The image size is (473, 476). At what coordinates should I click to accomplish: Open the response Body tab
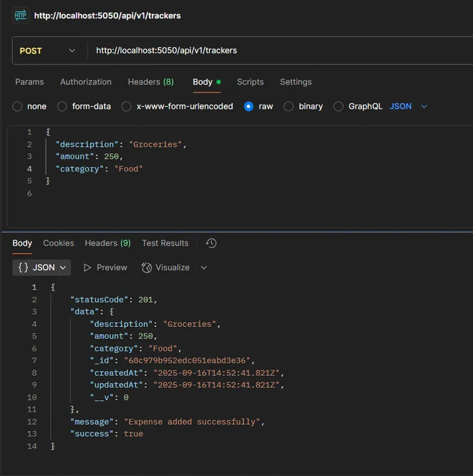(22, 243)
